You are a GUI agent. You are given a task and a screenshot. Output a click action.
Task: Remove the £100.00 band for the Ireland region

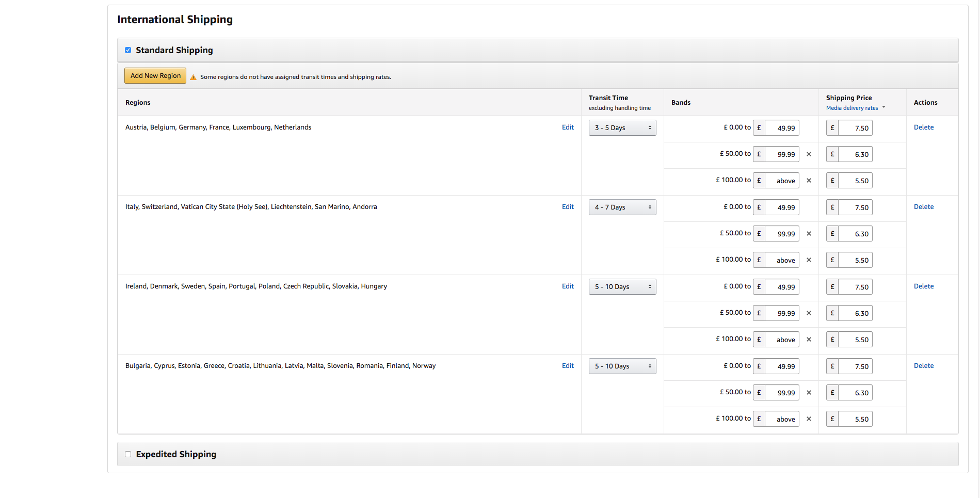click(x=809, y=340)
